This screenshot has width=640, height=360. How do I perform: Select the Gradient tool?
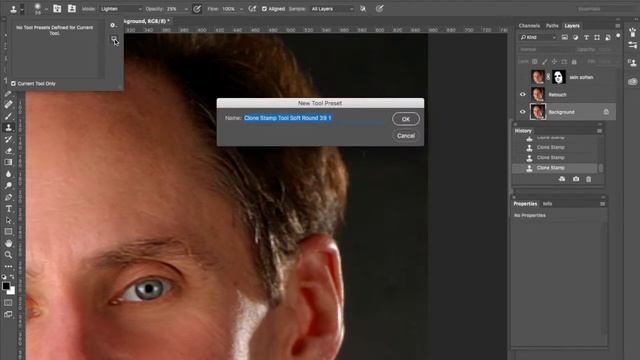[8, 162]
